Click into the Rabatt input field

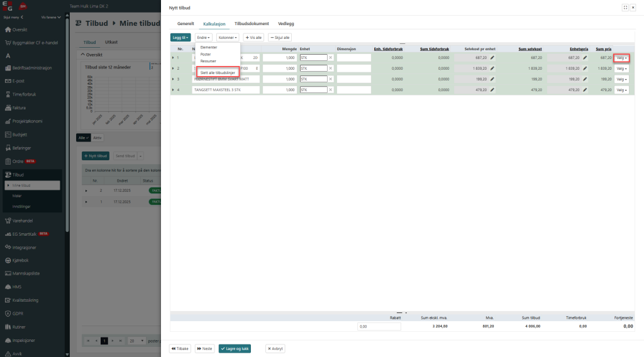click(379, 327)
